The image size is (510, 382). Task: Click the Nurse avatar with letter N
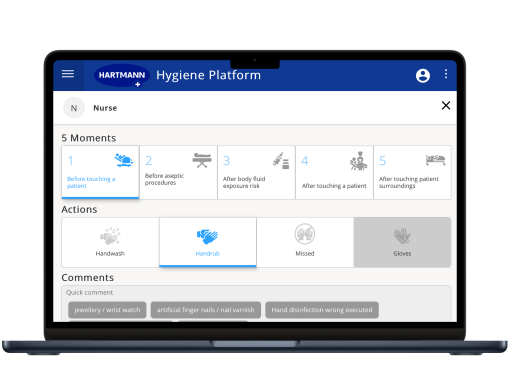pyautogui.click(x=74, y=108)
